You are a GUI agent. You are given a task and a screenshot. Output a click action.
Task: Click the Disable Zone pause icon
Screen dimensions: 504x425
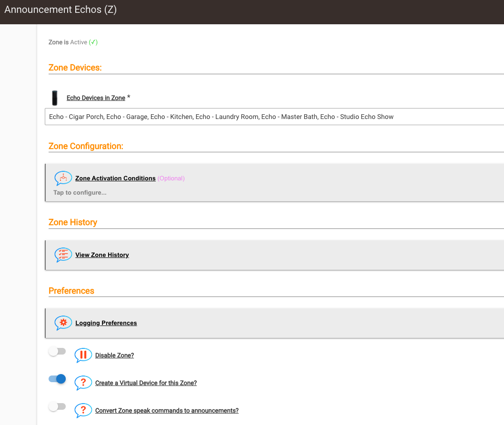pyautogui.click(x=83, y=356)
